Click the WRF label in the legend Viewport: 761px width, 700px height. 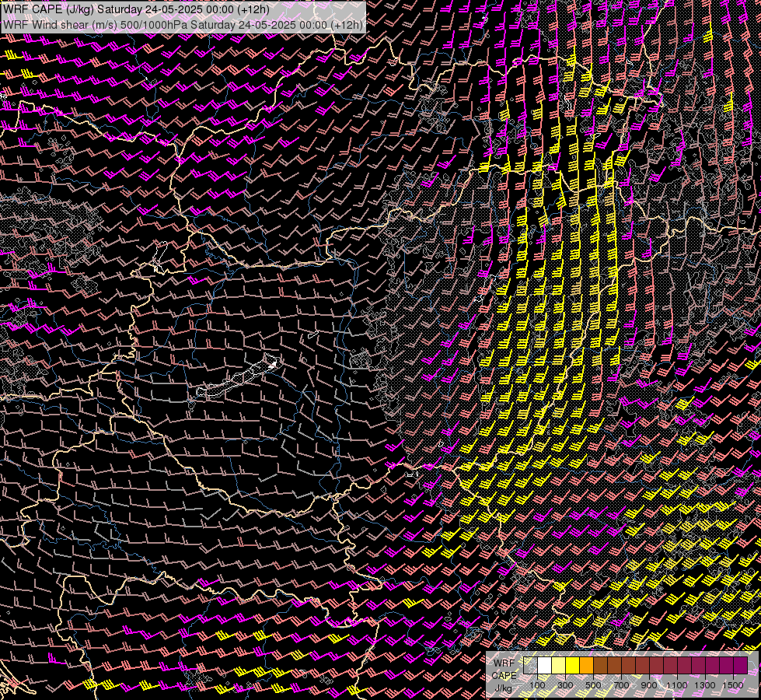coord(504,663)
